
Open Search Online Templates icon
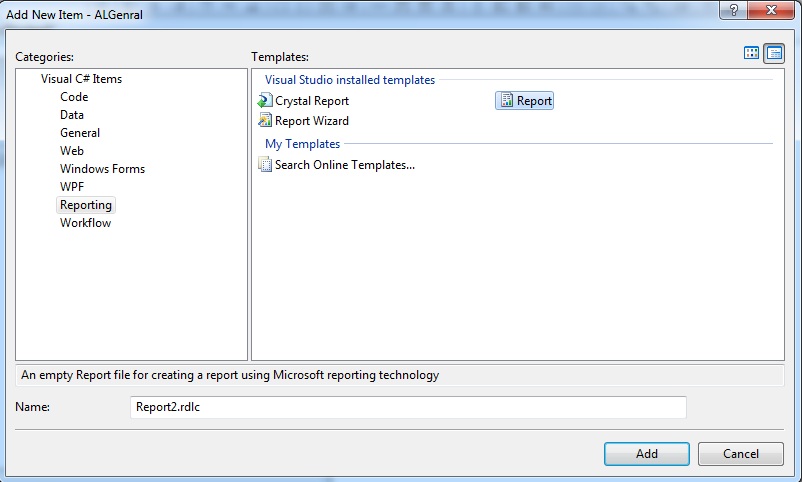click(x=264, y=165)
